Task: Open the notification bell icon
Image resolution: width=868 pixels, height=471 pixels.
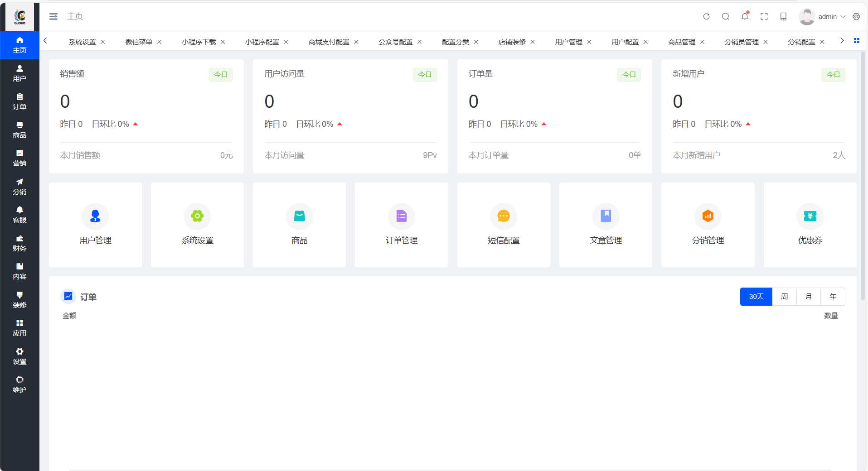Action: pos(745,17)
